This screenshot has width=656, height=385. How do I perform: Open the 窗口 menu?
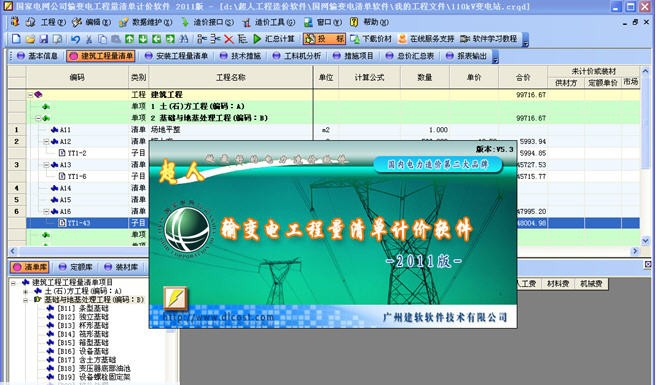tap(329, 22)
